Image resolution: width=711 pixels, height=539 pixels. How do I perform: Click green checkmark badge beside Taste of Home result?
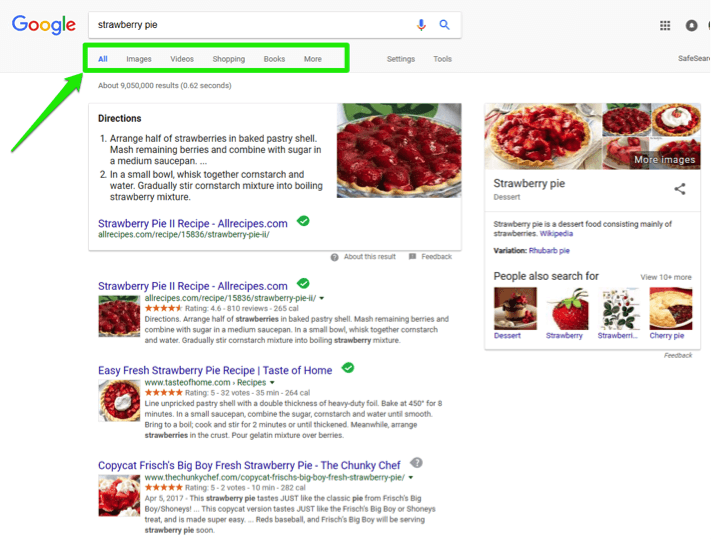[348, 368]
